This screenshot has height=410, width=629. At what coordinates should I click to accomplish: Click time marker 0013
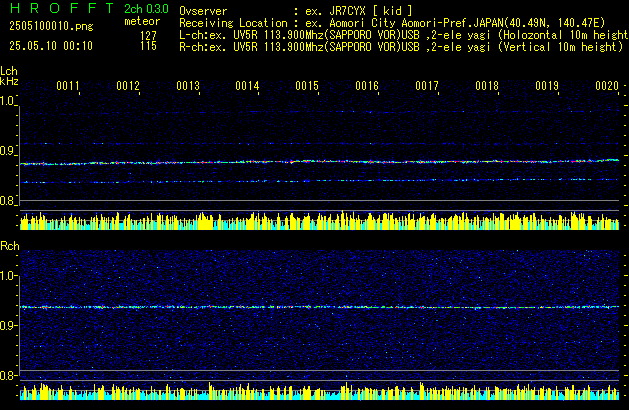click(x=188, y=86)
